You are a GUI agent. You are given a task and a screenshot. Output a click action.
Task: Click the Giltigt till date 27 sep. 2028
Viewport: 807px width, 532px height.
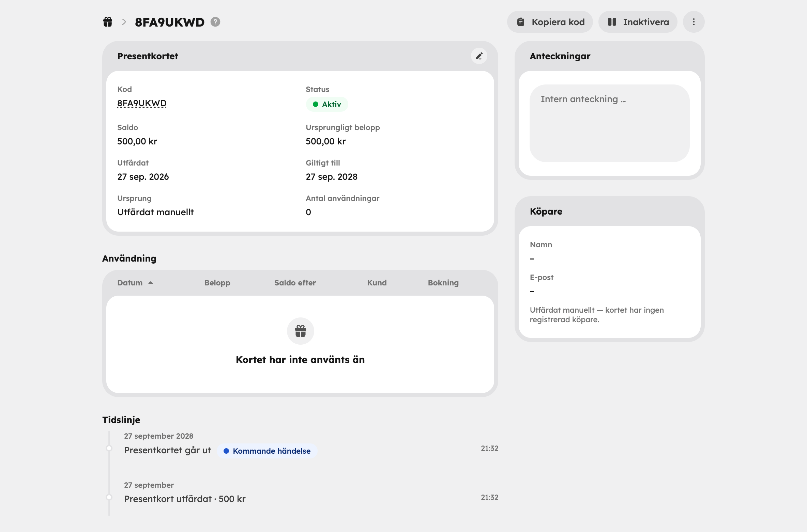tap(332, 177)
